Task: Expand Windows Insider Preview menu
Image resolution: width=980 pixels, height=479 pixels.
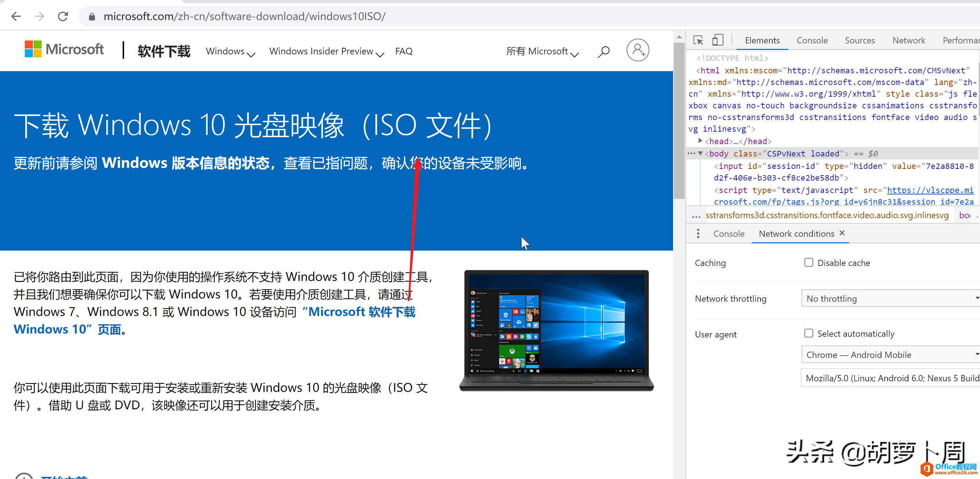Action: click(x=326, y=51)
